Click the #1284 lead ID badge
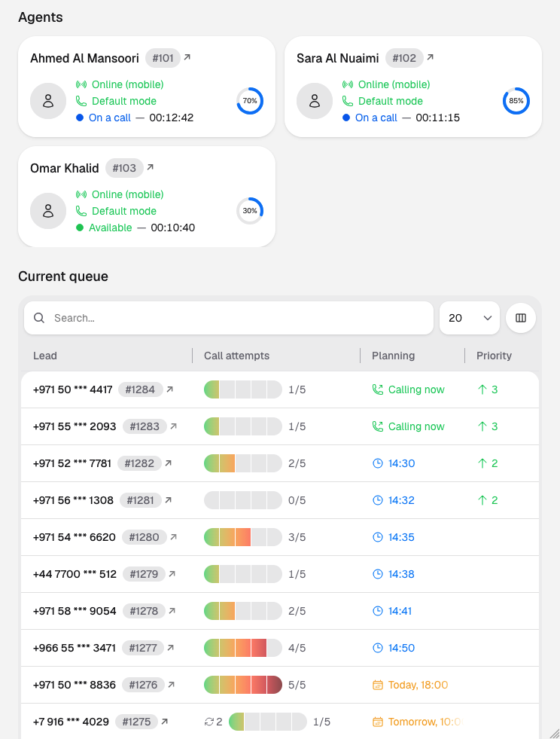Image resolution: width=560 pixels, height=739 pixels. 140,389
